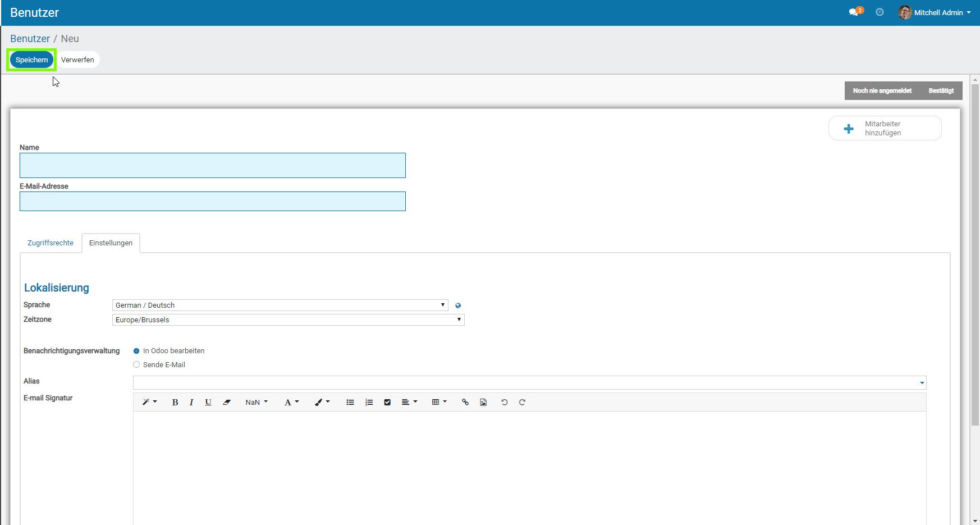Select the 'Sende E-Mail' radio option
The height and width of the screenshot is (525, 980).
[136, 365]
